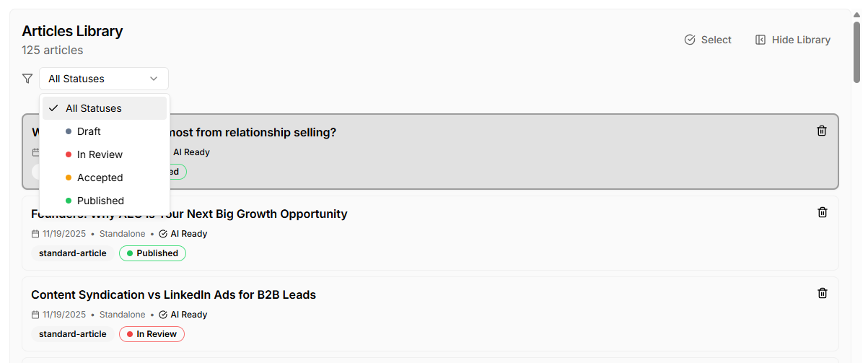Choose All Statuses option in menu
Image resolution: width=868 pixels, height=363 pixels.
[x=94, y=108]
